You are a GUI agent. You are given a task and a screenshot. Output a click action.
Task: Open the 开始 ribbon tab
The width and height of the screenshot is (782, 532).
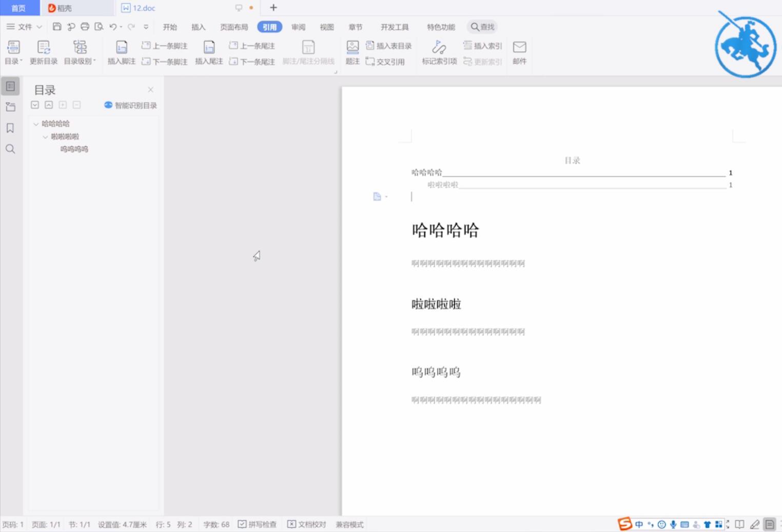point(170,27)
